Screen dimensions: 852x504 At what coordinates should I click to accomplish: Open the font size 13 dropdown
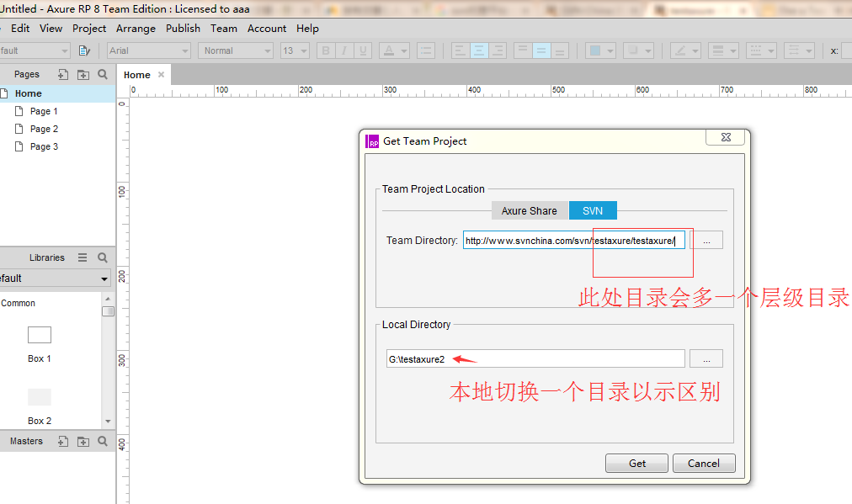point(295,50)
